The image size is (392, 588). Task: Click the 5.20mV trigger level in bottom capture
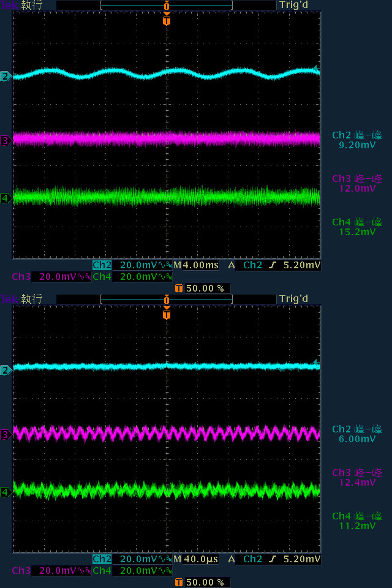[x=302, y=559]
